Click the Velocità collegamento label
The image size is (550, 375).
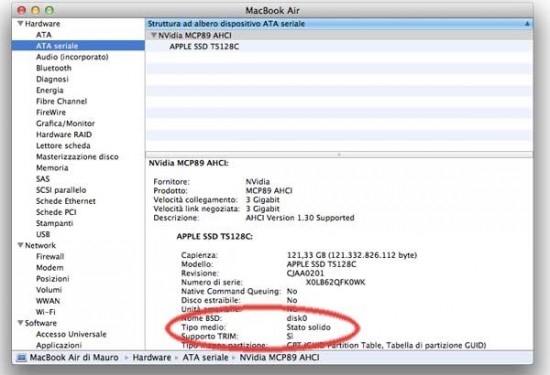pos(195,200)
